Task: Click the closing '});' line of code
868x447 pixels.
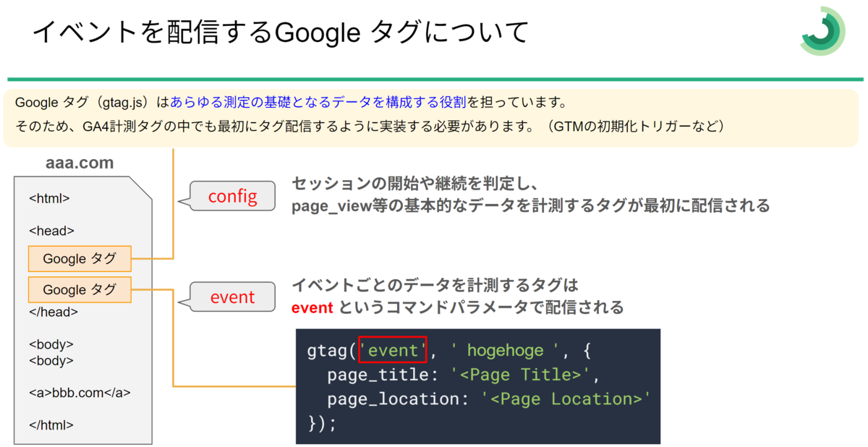Action: tap(323, 422)
